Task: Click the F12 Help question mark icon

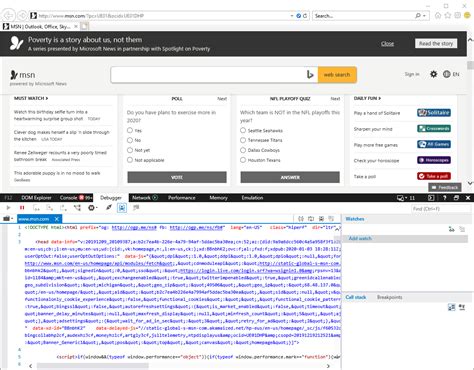Action: (444, 198)
